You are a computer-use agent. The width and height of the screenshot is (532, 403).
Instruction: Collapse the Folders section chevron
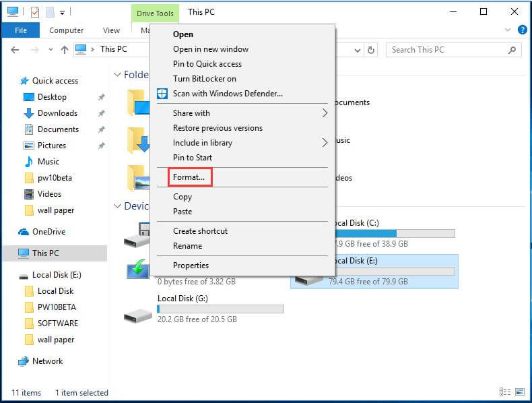click(x=117, y=75)
